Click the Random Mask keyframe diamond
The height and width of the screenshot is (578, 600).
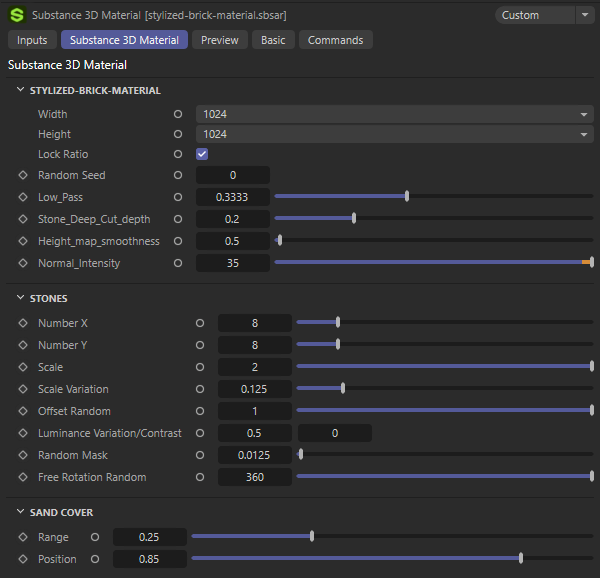point(23,455)
